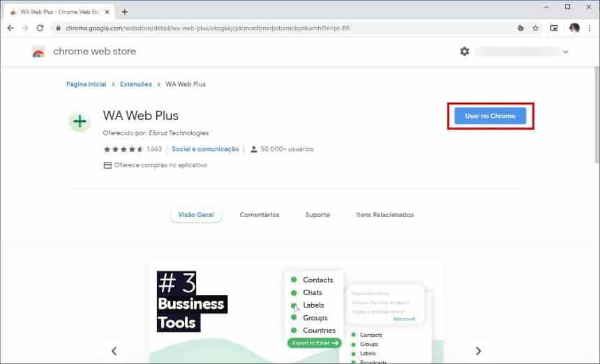Viewport: 600px width, 364px height.
Task: Click the browser back arrow
Action: 10,28
